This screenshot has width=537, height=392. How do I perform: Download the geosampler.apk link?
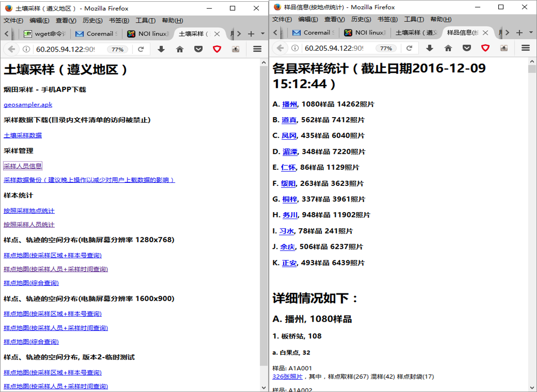[28, 104]
